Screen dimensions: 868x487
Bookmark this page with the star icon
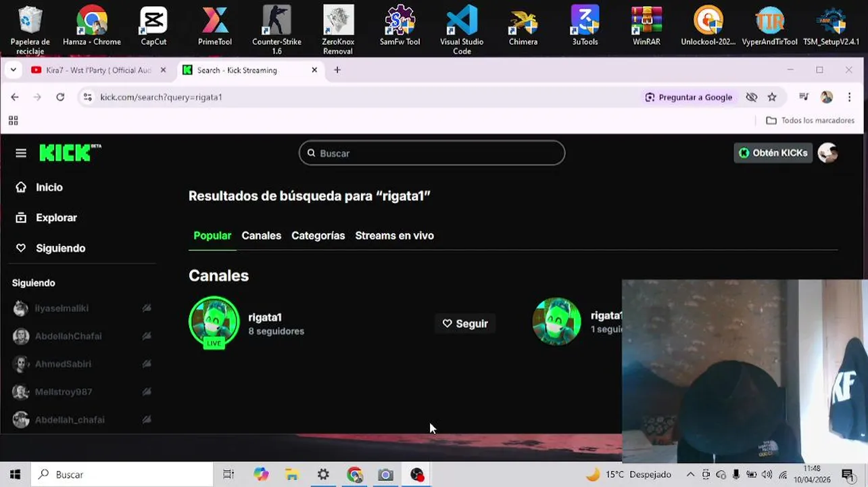pos(772,97)
